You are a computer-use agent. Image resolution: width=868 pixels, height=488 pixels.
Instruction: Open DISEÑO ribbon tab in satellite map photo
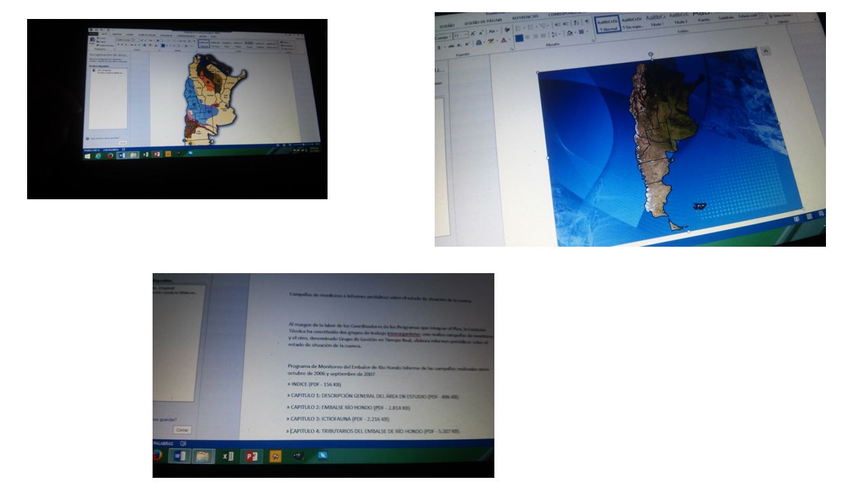[447, 26]
